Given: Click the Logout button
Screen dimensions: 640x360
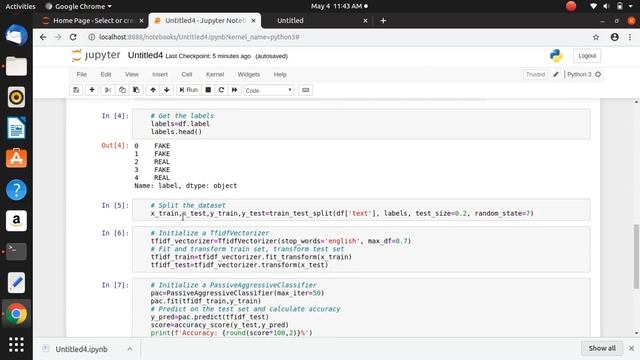Looking at the screenshot, I should click(587, 56).
